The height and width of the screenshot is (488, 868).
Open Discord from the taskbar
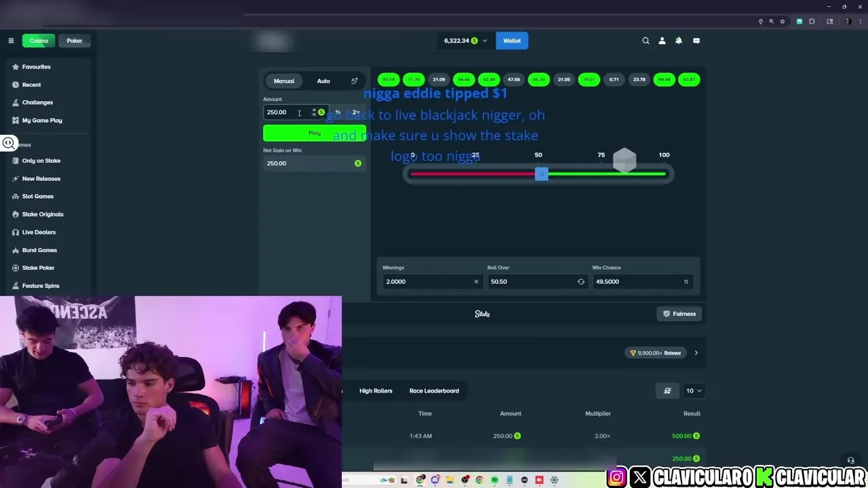tap(435, 480)
